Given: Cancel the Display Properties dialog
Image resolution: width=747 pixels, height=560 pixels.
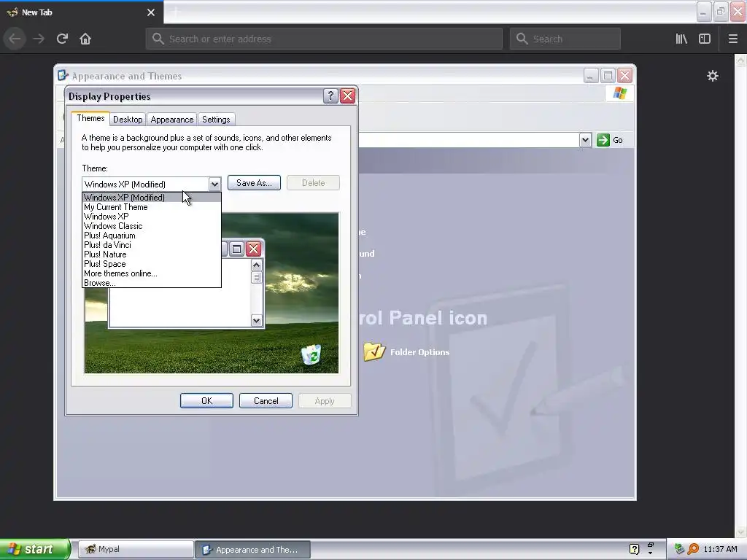Looking at the screenshot, I should (266, 400).
